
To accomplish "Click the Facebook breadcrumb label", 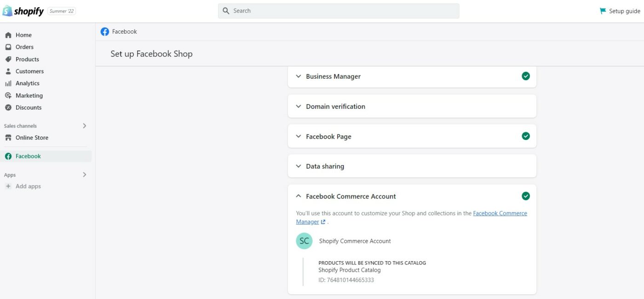I will click(x=125, y=32).
